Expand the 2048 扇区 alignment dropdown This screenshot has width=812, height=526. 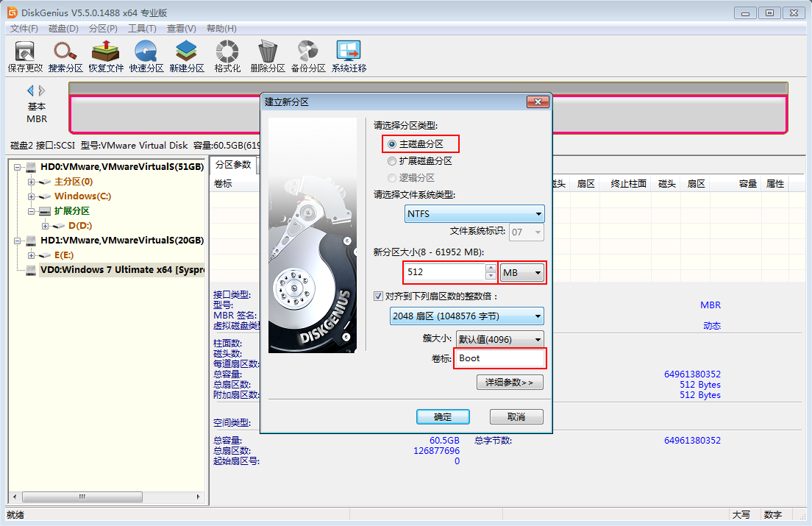point(466,316)
